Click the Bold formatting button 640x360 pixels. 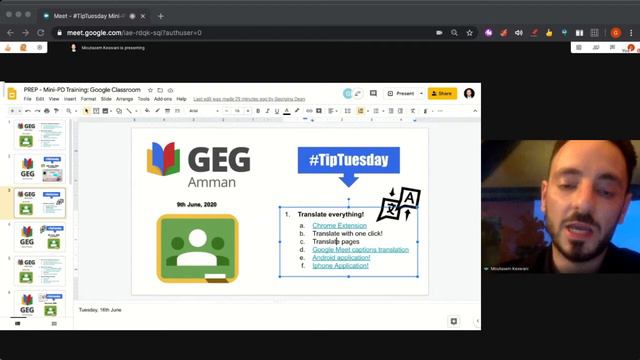coord(258,111)
